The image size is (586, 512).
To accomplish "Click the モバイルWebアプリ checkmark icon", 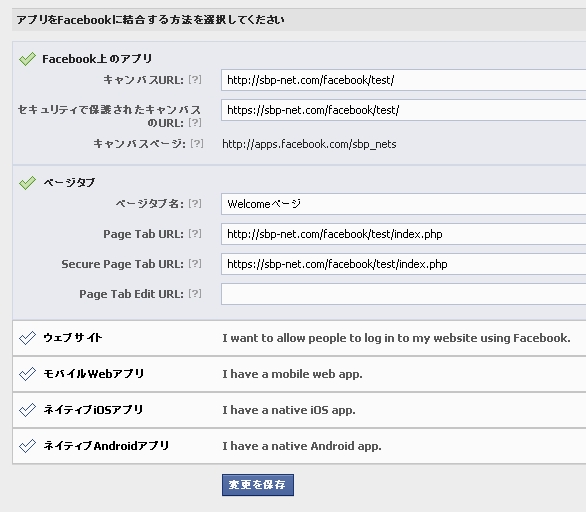I will click(x=27, y=374).
